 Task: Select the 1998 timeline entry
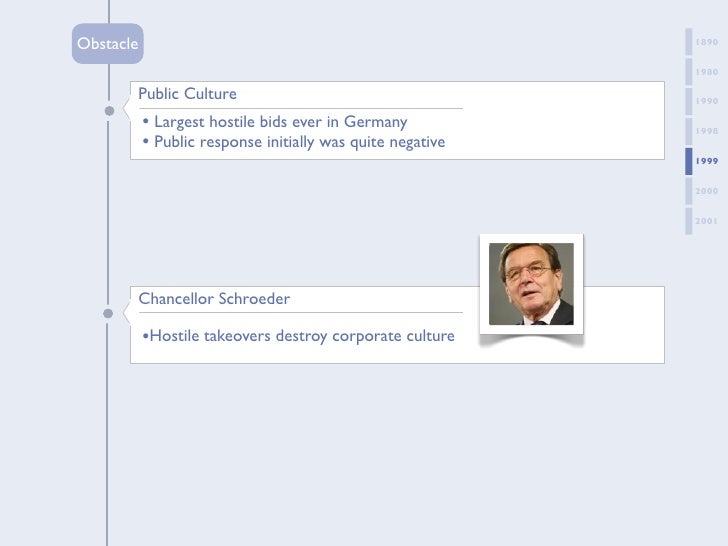click(707, 131)
